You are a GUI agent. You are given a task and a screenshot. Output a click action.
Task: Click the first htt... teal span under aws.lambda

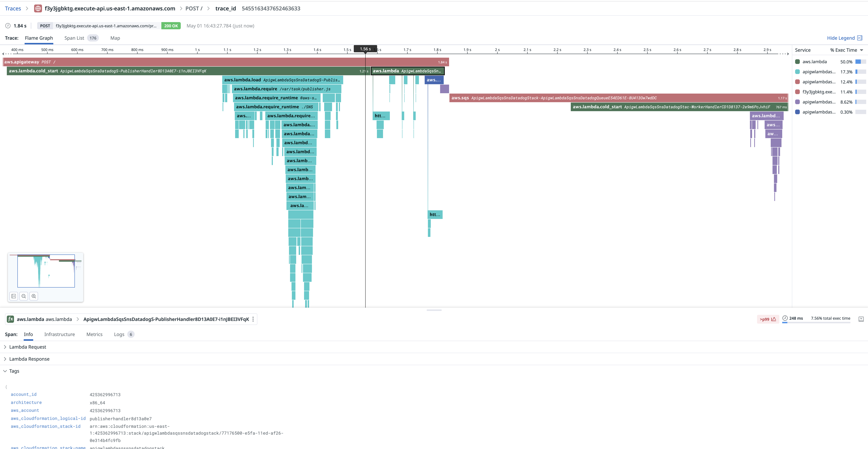pos(381,116)
